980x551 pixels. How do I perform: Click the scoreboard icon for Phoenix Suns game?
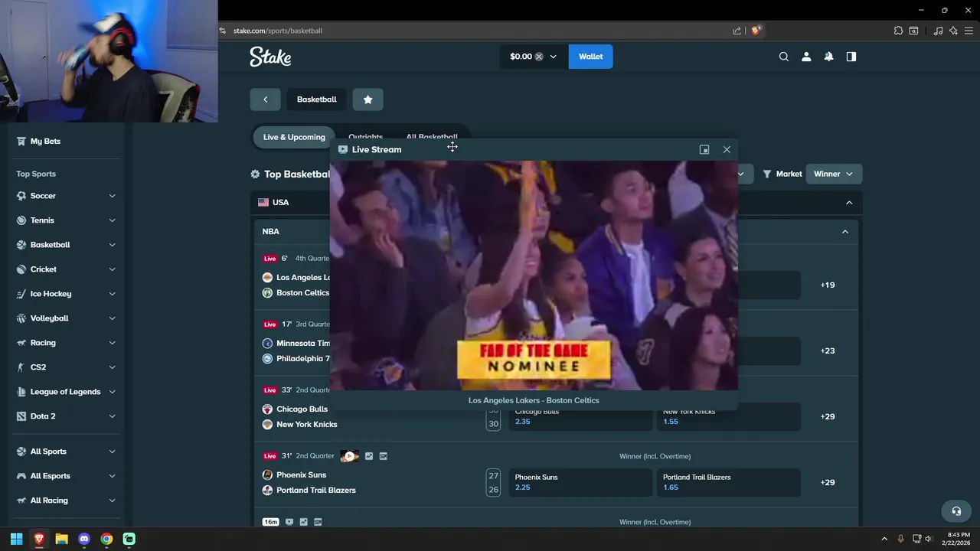pyautogui.click(x=383, y=456)
